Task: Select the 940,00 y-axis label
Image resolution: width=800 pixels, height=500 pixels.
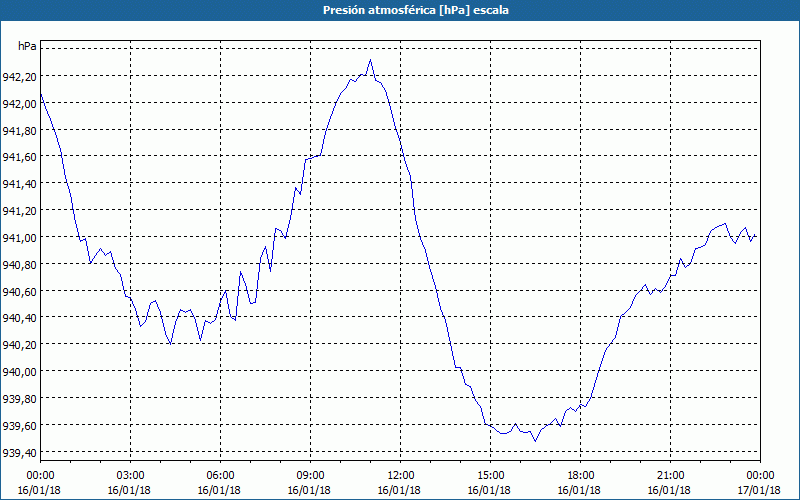Action: click(19, 372)
